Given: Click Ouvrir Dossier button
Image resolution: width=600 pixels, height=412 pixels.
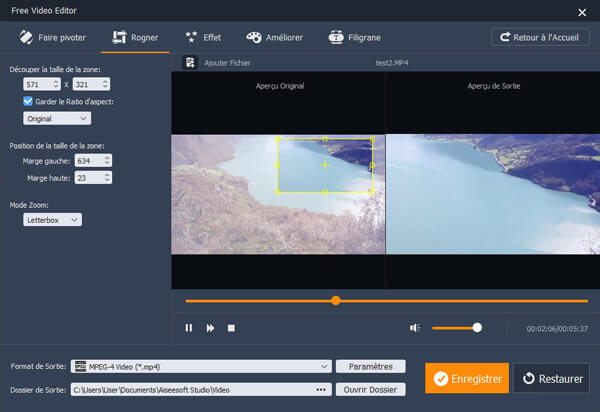Looking at the screenshot, I should click(370, 389).
